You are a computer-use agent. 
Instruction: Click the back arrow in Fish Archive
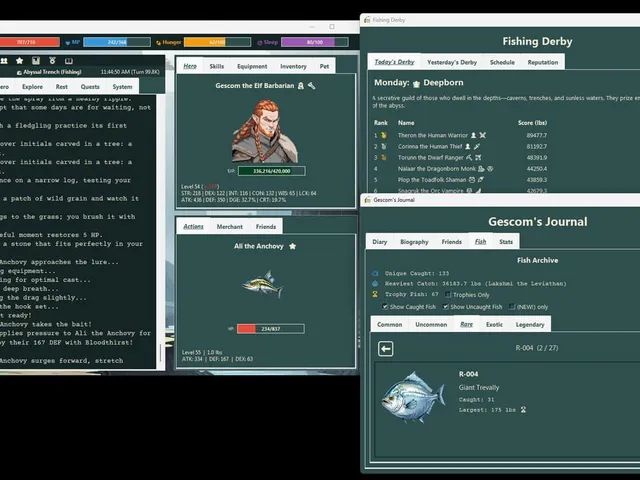tap(386, 349)
